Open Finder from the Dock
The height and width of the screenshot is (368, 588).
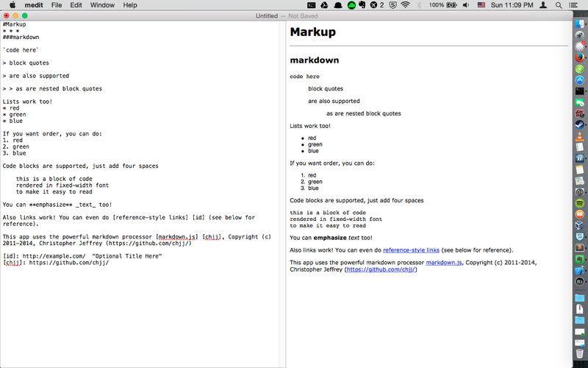pyautogui.click(x=580, y=24)
